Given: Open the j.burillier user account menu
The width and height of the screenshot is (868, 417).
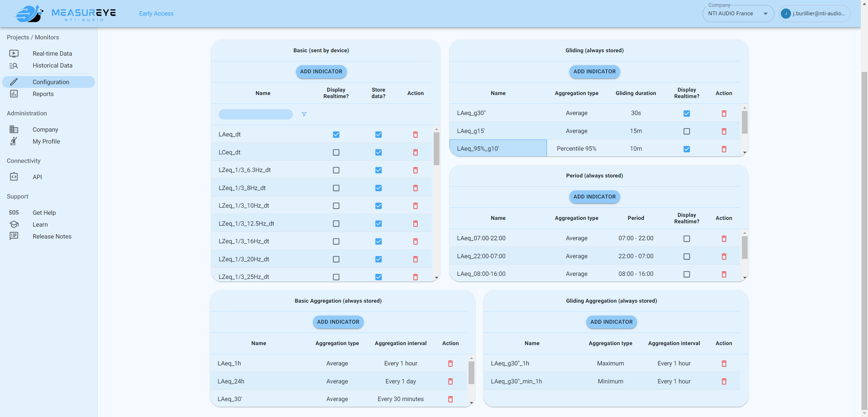Looking at the screenshot, I should tap(814, 14).
